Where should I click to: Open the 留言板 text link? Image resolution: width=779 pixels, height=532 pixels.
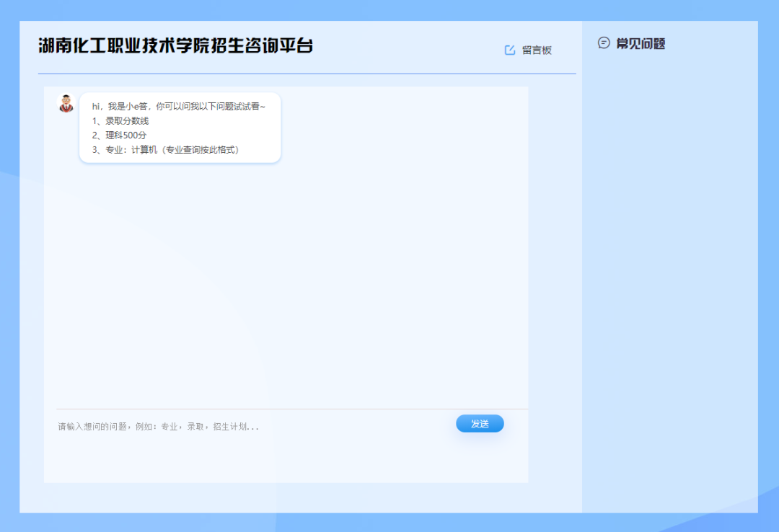tap(537, 50)
